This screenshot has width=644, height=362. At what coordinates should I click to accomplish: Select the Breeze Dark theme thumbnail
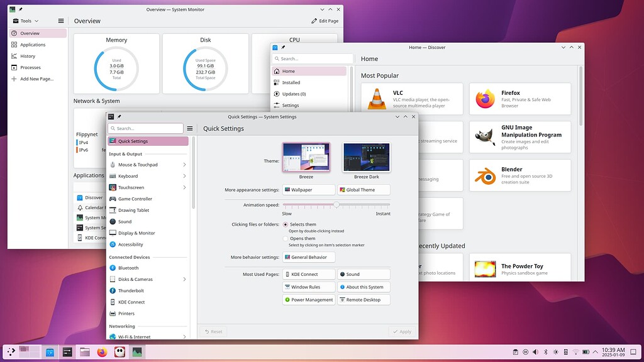[366, 157]
